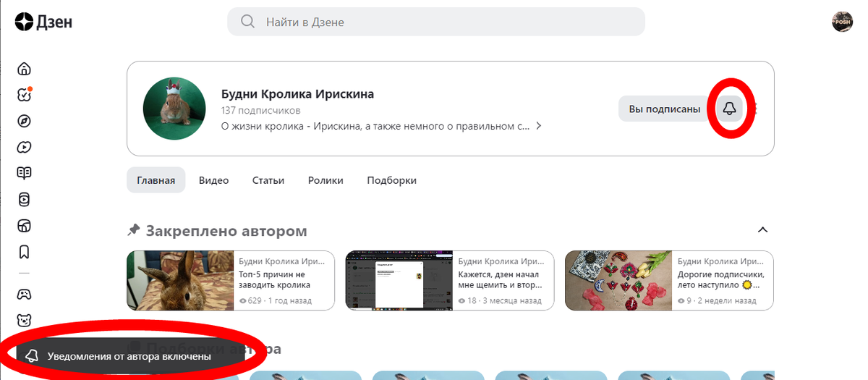Select the Главная tab
The height and width of the screenshot is (380, 868).
[156, 180]
